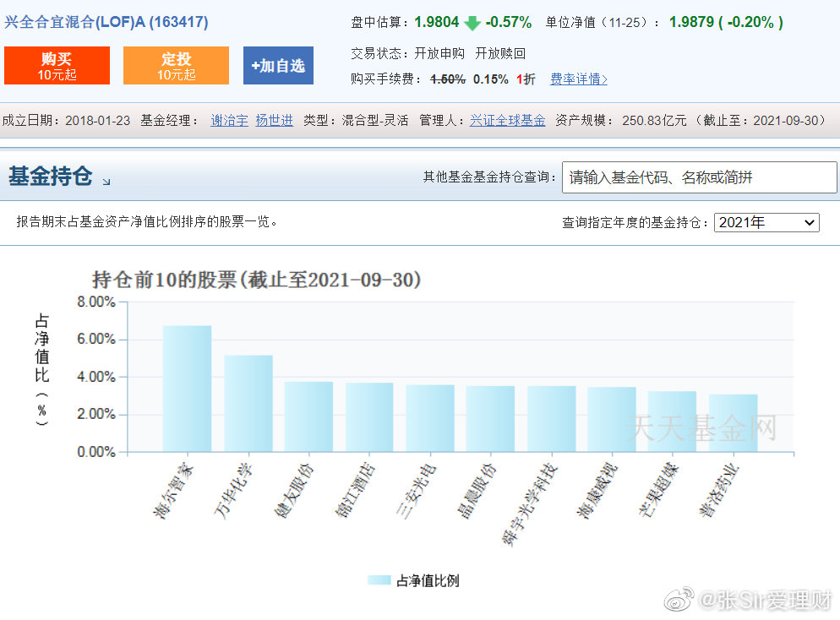Open the 费率详情 link

click(x=579, y=79)
